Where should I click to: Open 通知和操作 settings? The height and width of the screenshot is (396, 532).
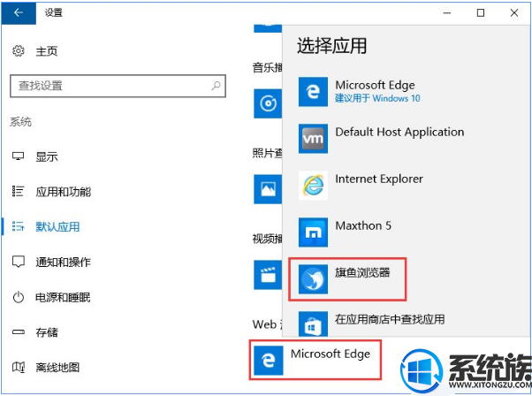coord(63,262)
